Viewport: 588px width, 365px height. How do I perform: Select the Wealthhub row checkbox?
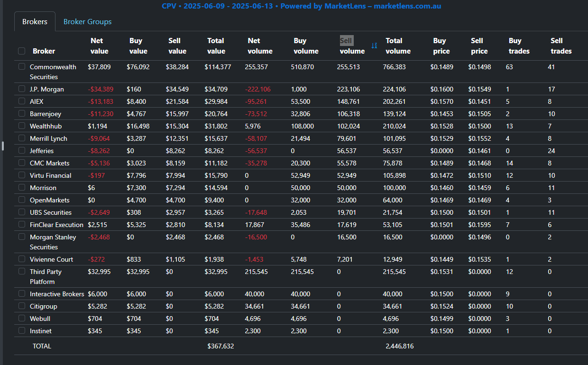coord(21,126)
